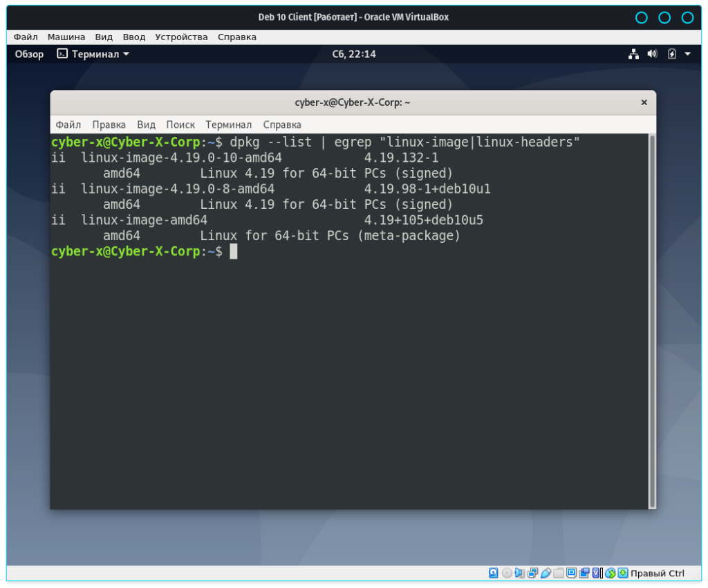The width and height of the screenshot is (708, 588).
Task: Open the Машина menu in VirtualBox menu bar
Action: 66,37
